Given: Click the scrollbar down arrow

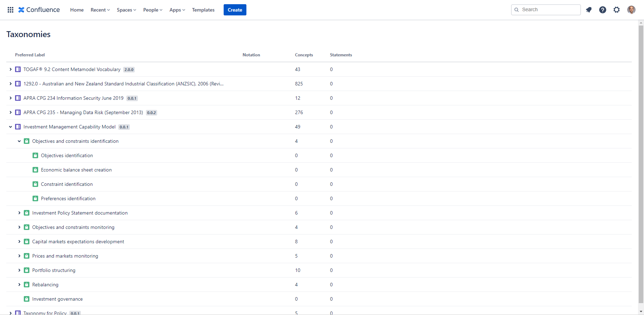Looking at the screenshot, I should 641,311.
